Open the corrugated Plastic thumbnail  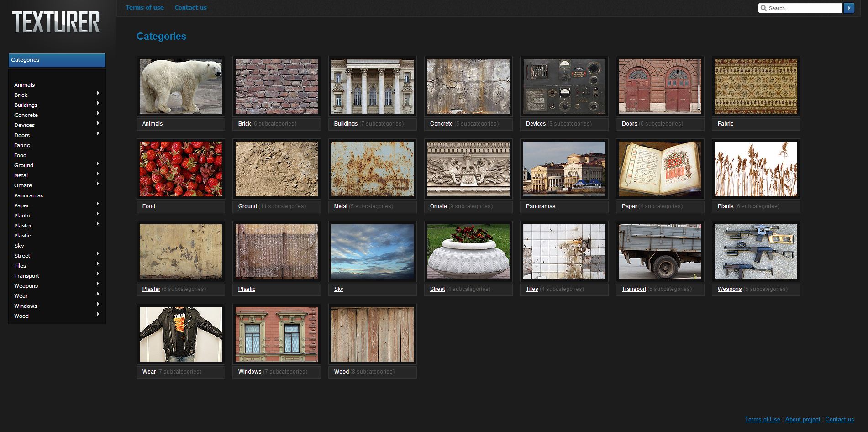(277, 252)
